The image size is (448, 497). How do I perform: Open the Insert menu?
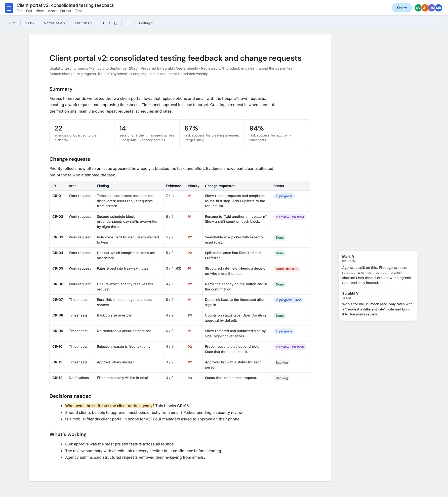click(x=52, y=11)
